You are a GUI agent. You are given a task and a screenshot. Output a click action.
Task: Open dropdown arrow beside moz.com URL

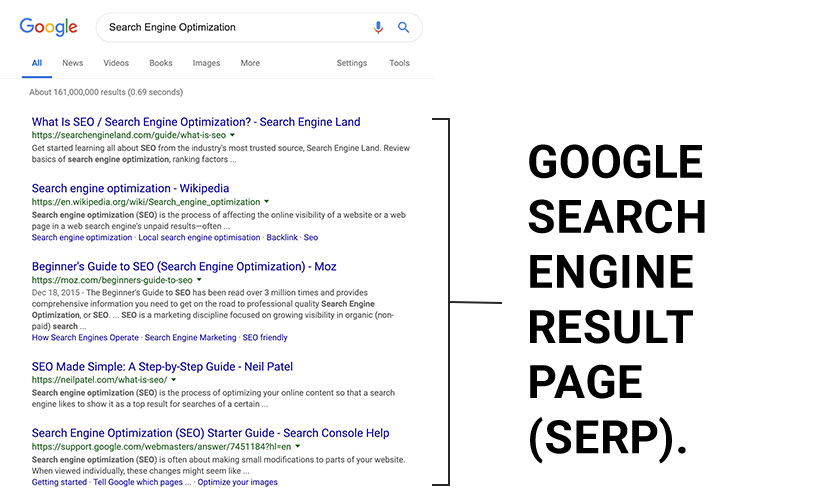pos(199,280)
